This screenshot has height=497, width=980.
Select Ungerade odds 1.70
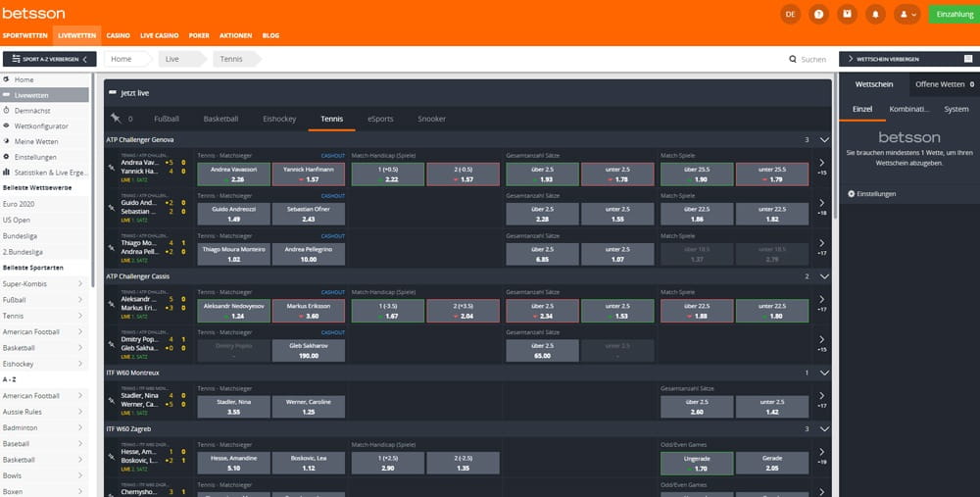(697, 464)
